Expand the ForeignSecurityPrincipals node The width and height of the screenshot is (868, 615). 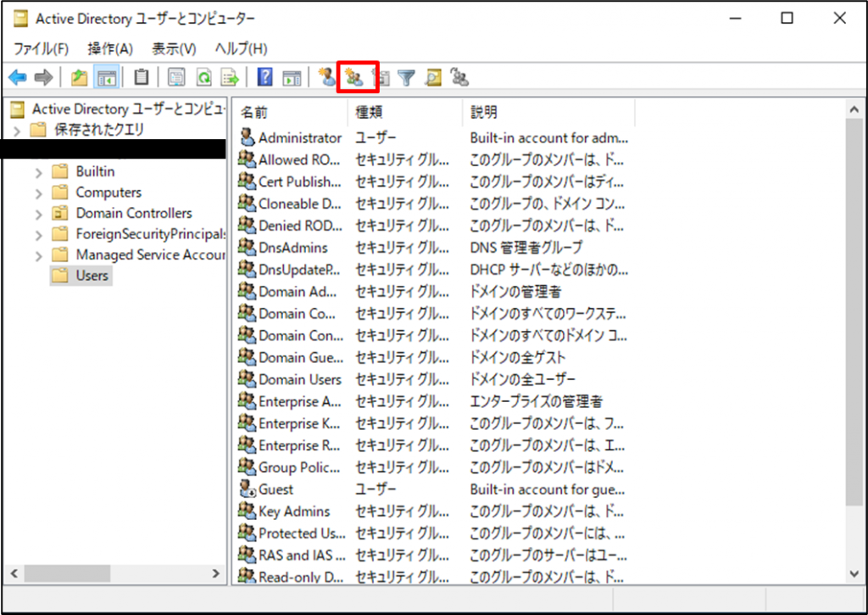[38, 235]
